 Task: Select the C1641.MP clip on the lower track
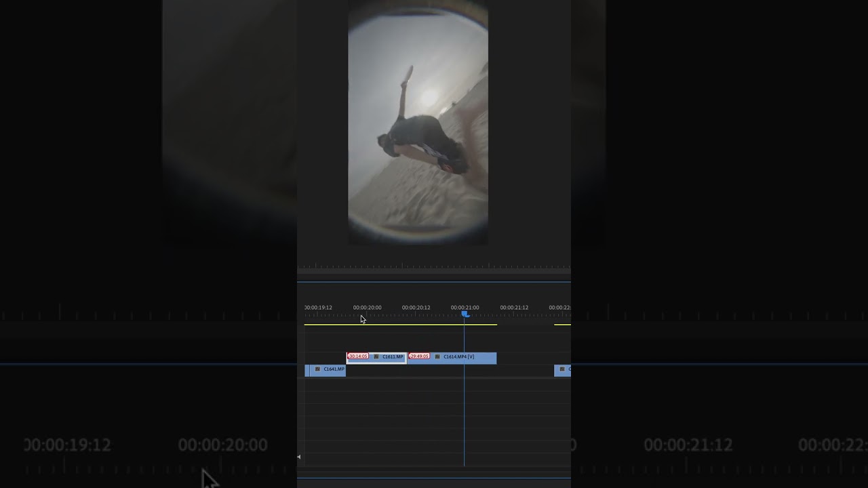click(x=328, y=369)
